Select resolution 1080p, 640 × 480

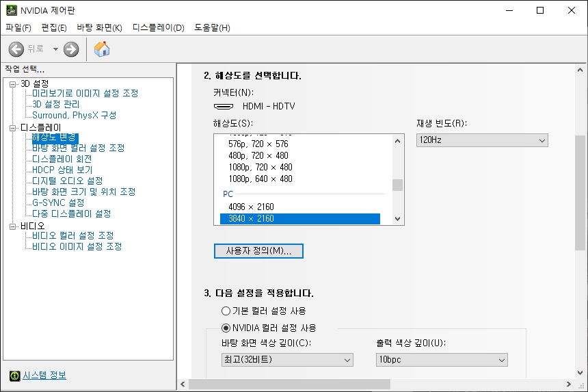[x=260, y=179]
